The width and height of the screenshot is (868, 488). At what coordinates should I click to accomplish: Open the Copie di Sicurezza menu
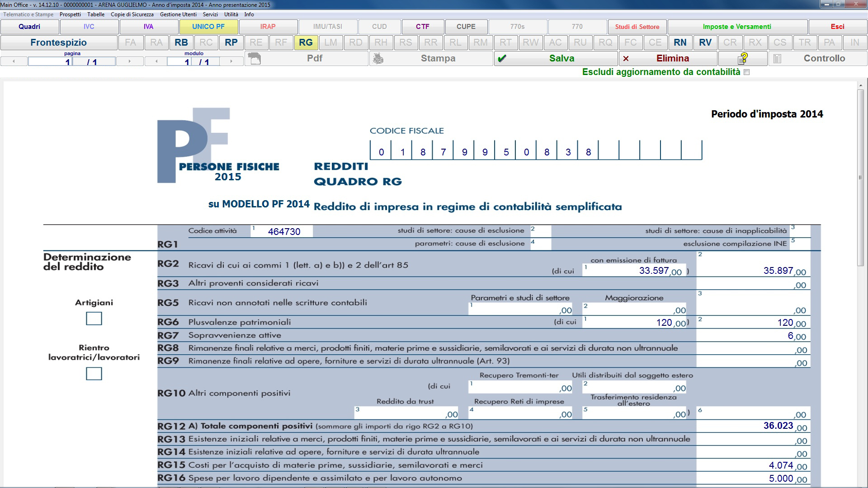click(132, 14)
